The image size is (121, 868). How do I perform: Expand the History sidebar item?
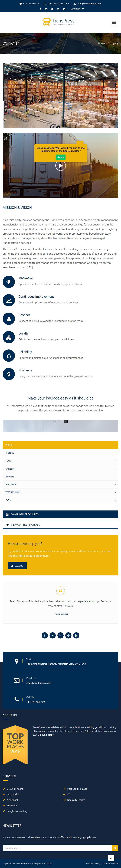coord(60,453)
